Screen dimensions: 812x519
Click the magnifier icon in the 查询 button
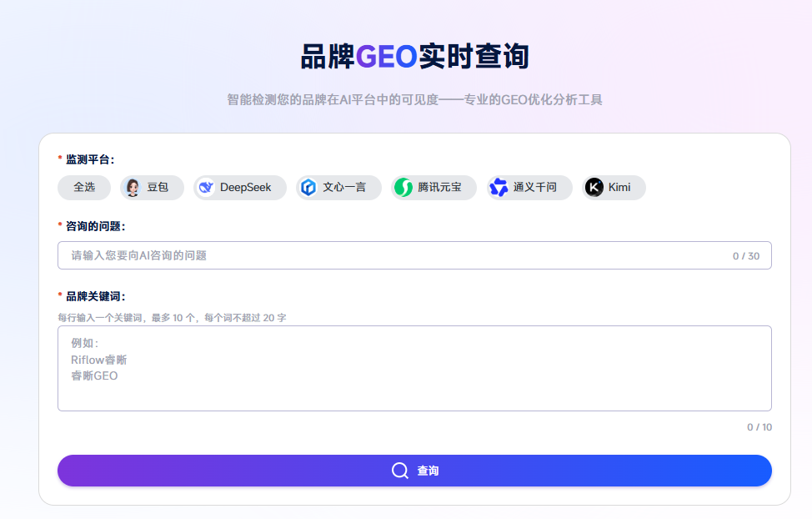click(x=400, y=471)
